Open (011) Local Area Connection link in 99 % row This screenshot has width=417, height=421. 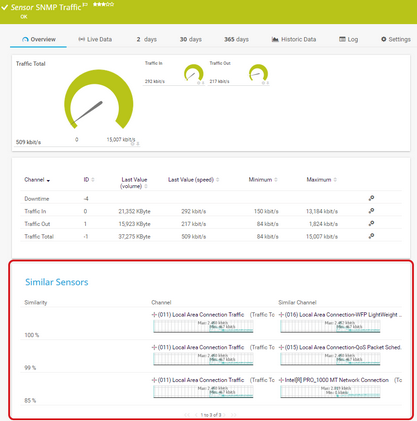pyautogui.click(x=201, y=347)
